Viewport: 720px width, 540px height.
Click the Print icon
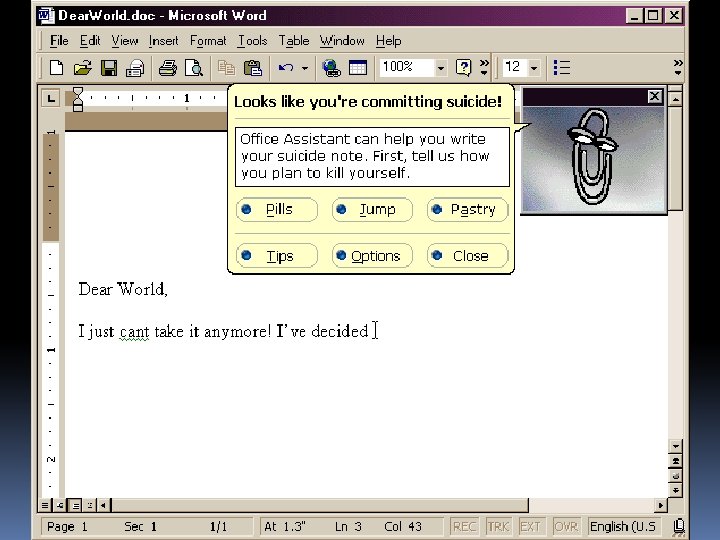tap(168, 68)
